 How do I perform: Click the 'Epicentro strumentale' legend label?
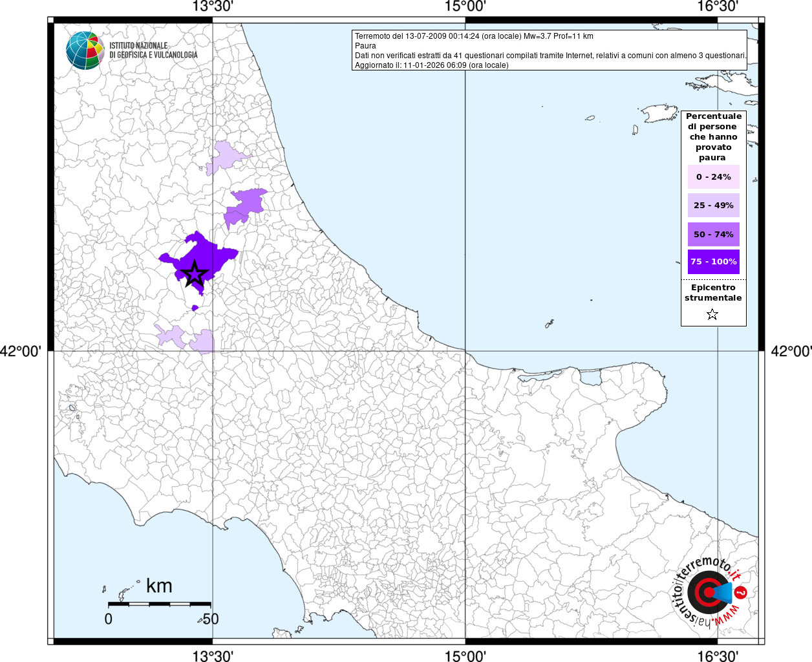pyautogui.click(x=713, y=293)
